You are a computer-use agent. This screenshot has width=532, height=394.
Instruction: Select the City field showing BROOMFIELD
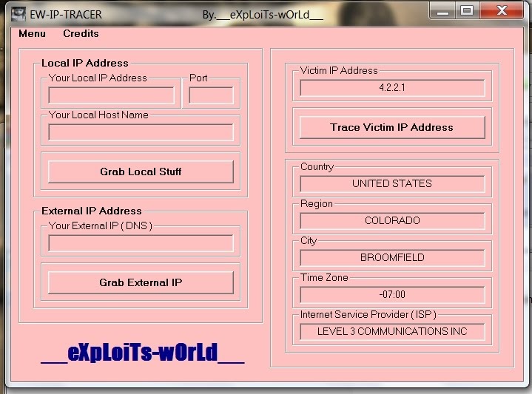[392, 258]
